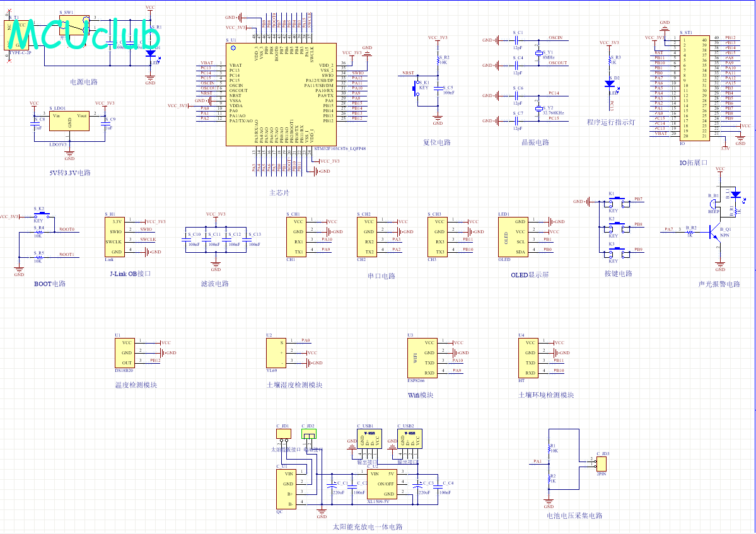Select the S_ST1 IO expansion header
Screen dimensions: 756x534
tap(695, 88)
